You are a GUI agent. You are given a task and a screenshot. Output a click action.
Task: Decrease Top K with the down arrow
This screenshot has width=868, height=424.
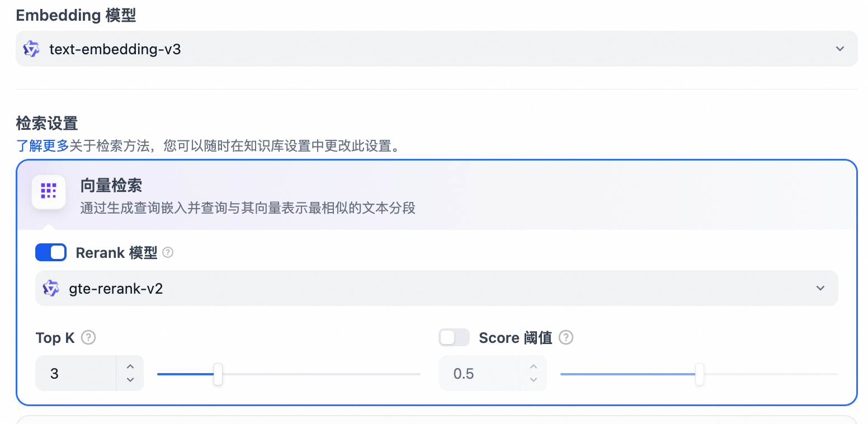pos(130,380)
